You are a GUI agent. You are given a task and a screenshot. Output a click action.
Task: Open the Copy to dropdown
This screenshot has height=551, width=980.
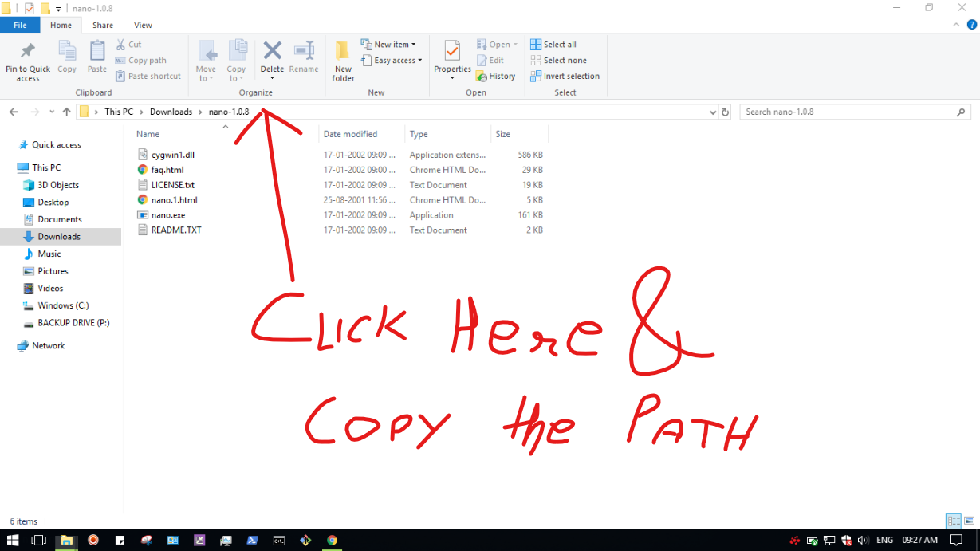click(236, 73)
